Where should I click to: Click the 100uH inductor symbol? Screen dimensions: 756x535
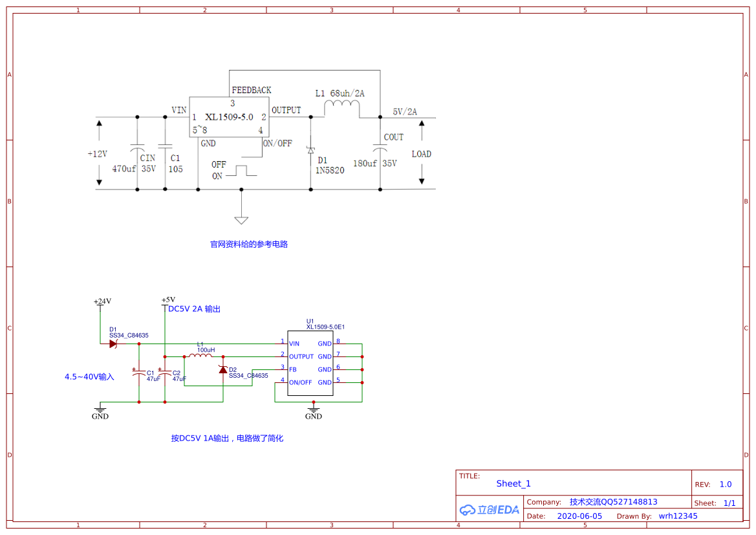click(200, 356)
